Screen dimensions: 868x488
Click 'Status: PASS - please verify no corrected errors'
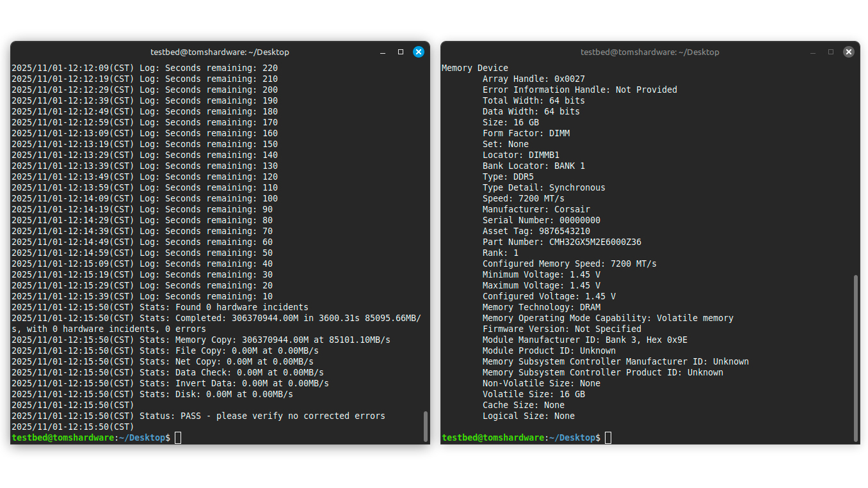(262, 416)
